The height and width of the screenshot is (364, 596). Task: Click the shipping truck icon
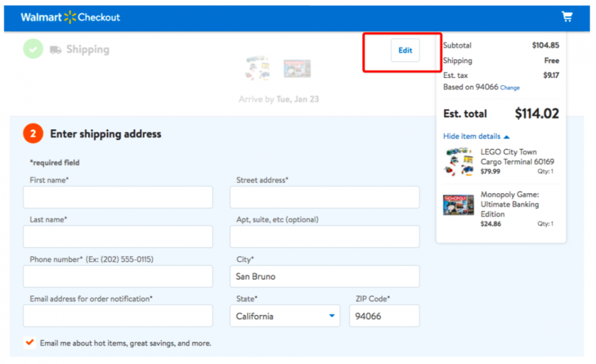55,50
